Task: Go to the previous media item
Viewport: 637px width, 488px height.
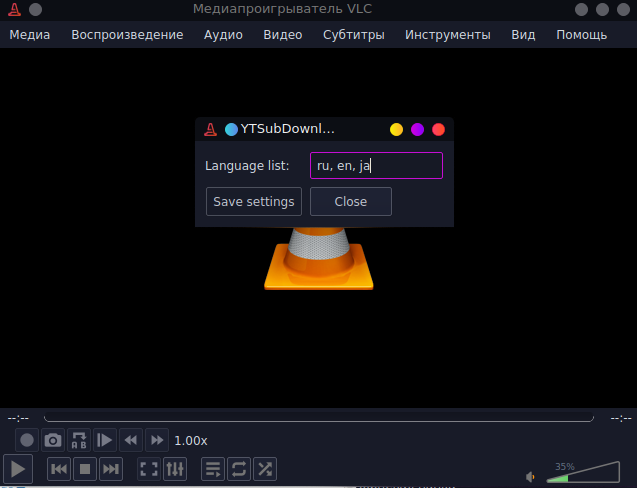Action: pos(59,469)
